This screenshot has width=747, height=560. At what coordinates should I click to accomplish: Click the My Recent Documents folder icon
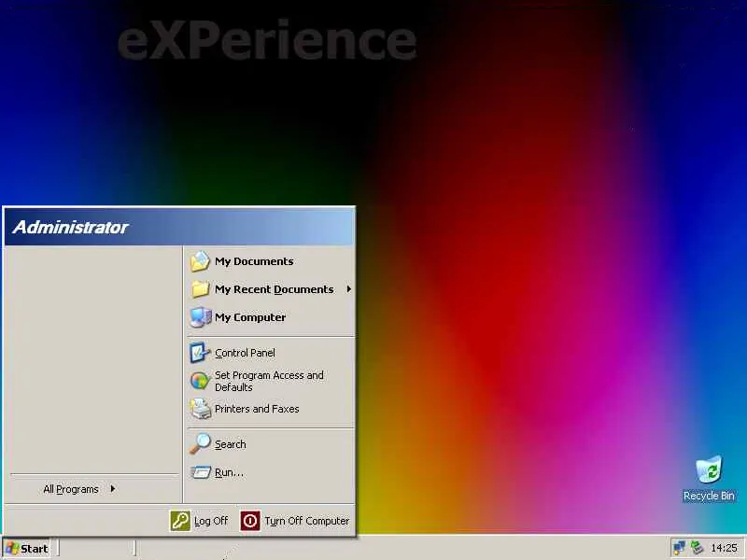coord(200,289)
